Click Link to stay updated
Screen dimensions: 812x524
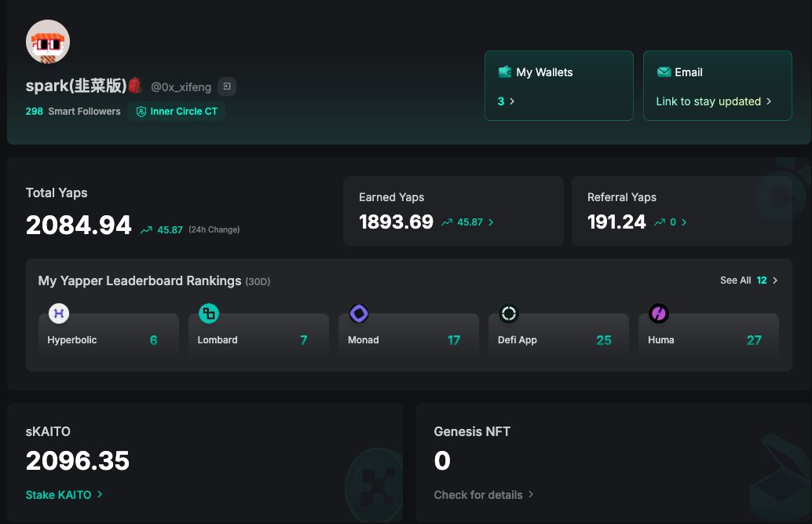pyautogui.click(x=708, y=101)
